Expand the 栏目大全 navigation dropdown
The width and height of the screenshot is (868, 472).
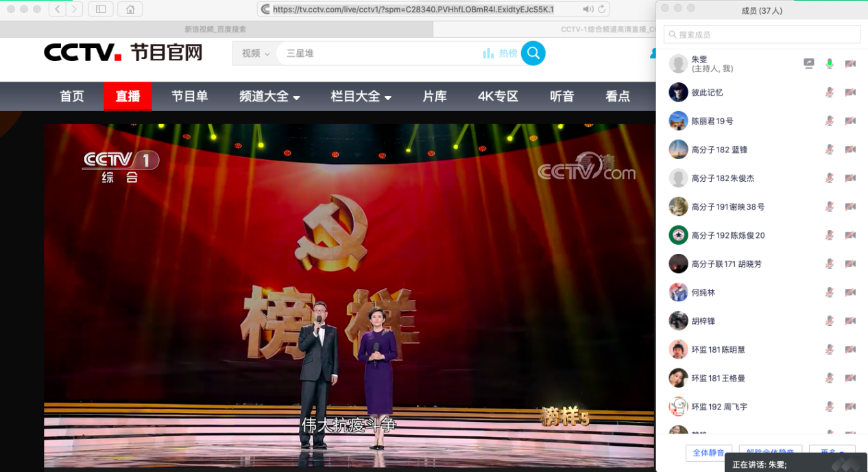(361, 97)
